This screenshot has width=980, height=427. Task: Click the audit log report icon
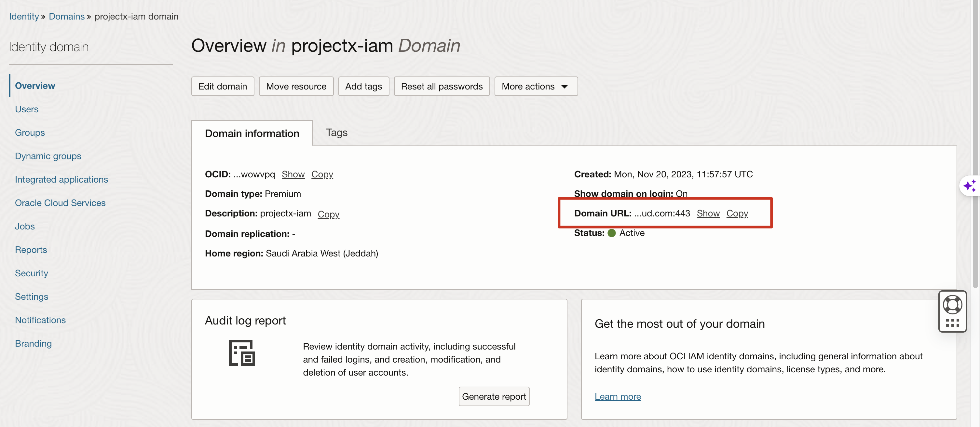(241, 352)
